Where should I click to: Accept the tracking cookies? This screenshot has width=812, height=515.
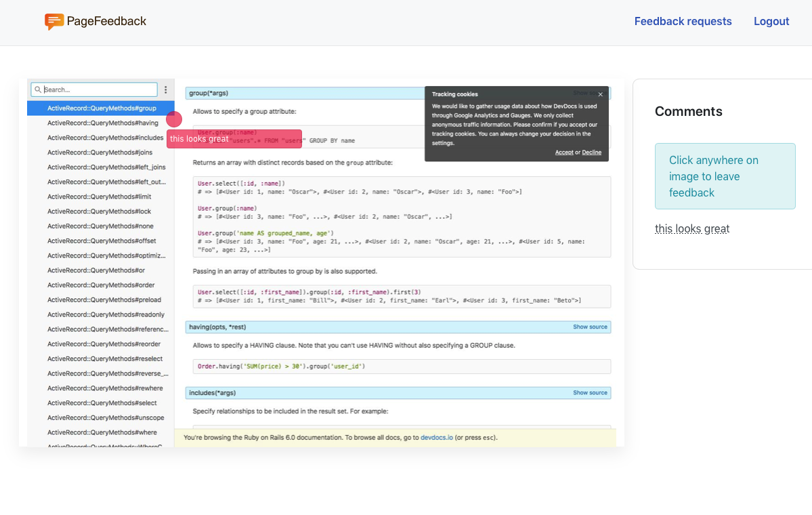(x=564, y=152)
